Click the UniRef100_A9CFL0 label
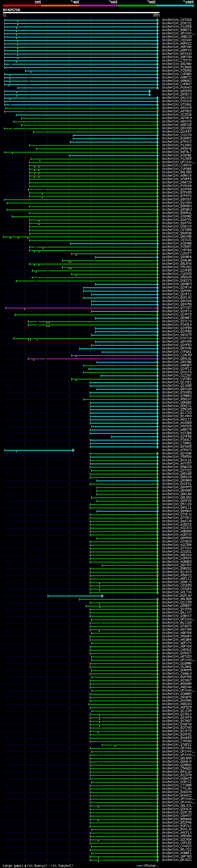Image resolution: width=197 pixels, height=868 pixels. tap(176, 833)
